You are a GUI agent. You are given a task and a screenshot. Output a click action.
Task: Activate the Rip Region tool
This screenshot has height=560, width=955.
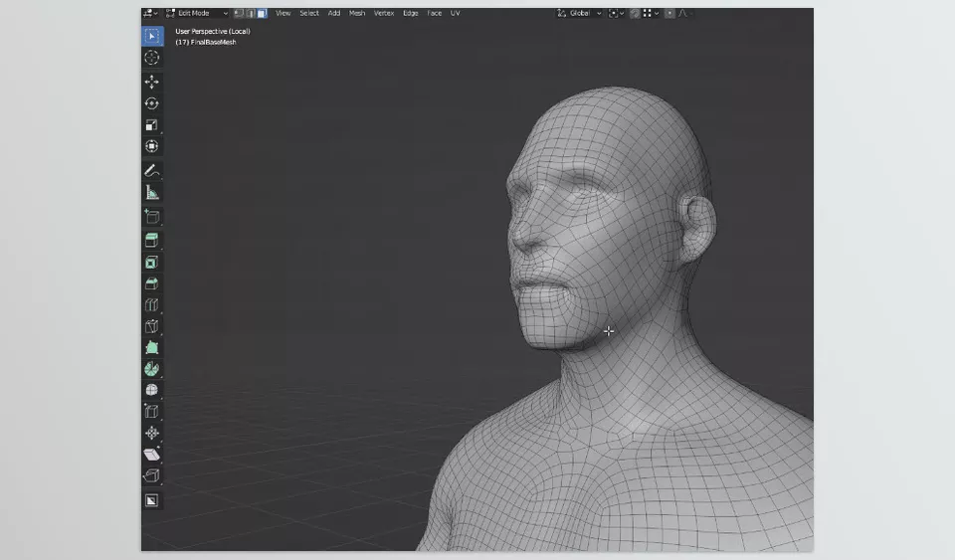[x=152, y=475]
